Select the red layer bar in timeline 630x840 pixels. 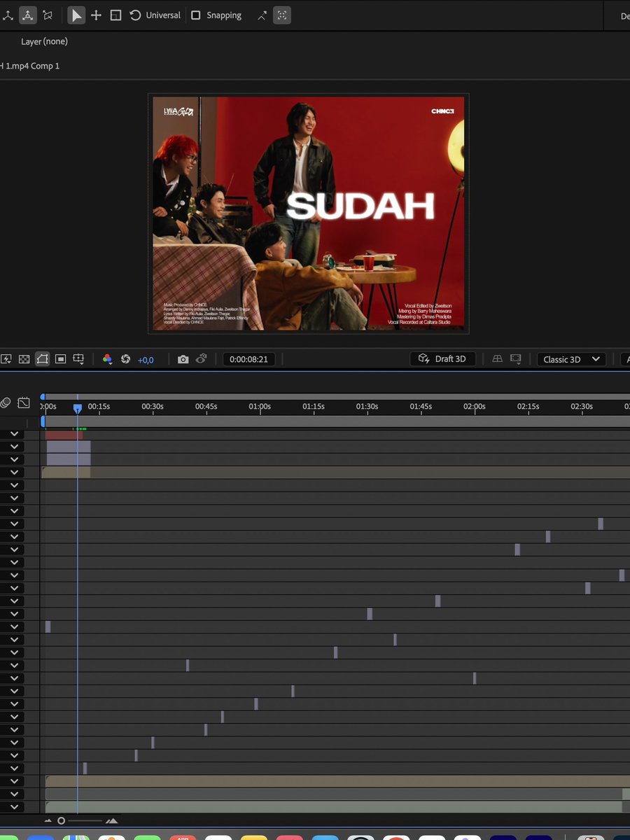[x=64, y=435]
